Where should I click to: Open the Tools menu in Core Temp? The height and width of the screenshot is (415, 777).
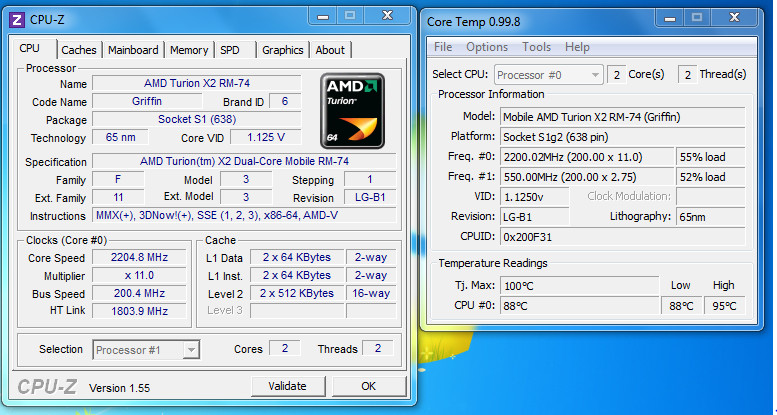tap(536, 47)
